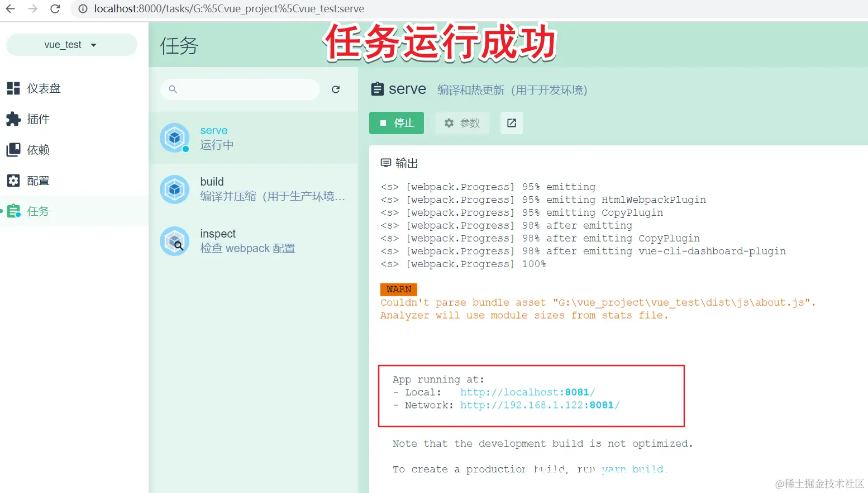Click the WARN badge in output

tap(399, 290)
